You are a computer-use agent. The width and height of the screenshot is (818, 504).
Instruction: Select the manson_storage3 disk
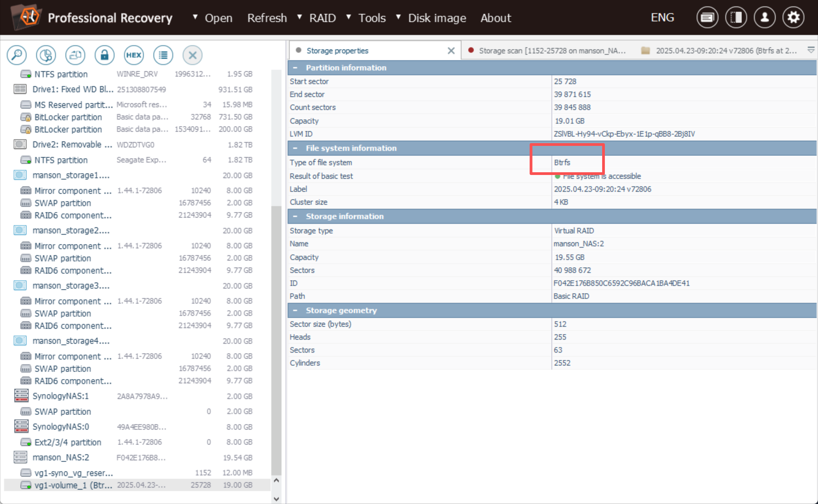(x=137, y=285)
